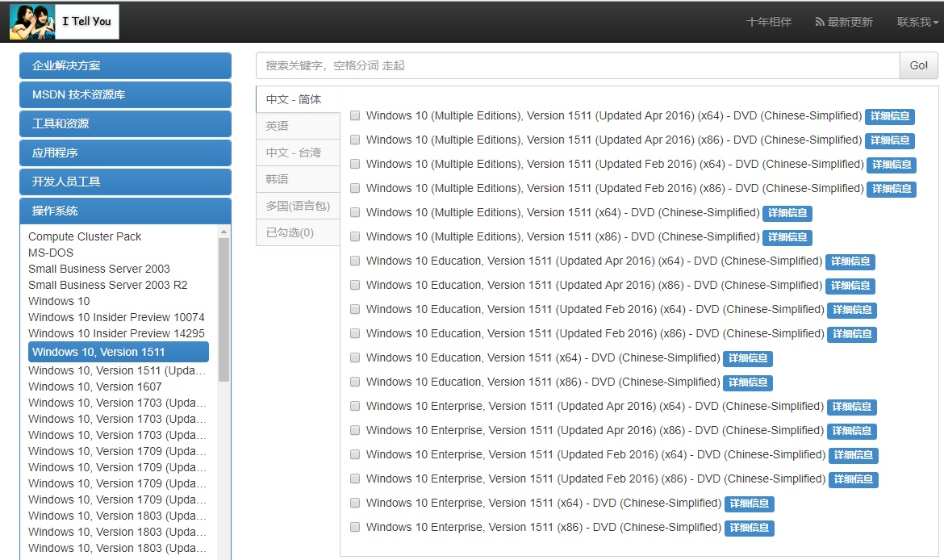The width and height of the screenshot is (944, 560).
Task: Expand the MSDN 技术资源库 category
Action: coord(125,94)
